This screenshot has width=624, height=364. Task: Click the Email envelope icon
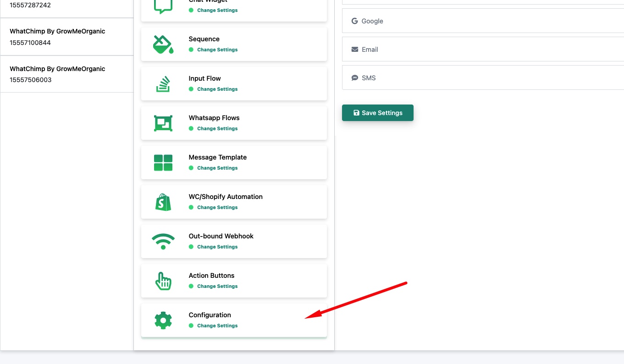(355, 50)
